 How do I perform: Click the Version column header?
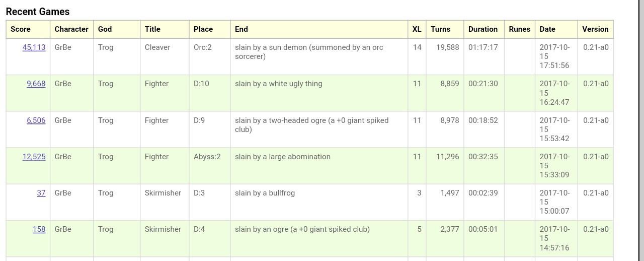(595, 29)
